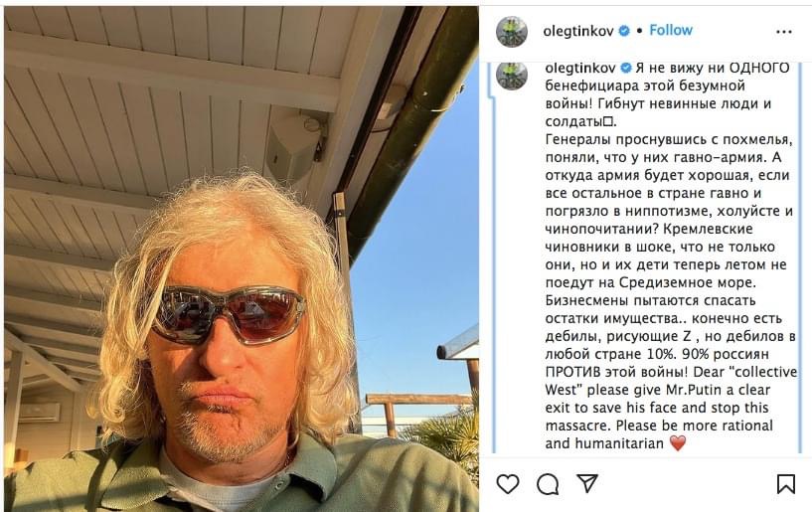This screenshot has width=812, height=512.
Task: Click the selfie photo of the post
Action: click(242, 258)
